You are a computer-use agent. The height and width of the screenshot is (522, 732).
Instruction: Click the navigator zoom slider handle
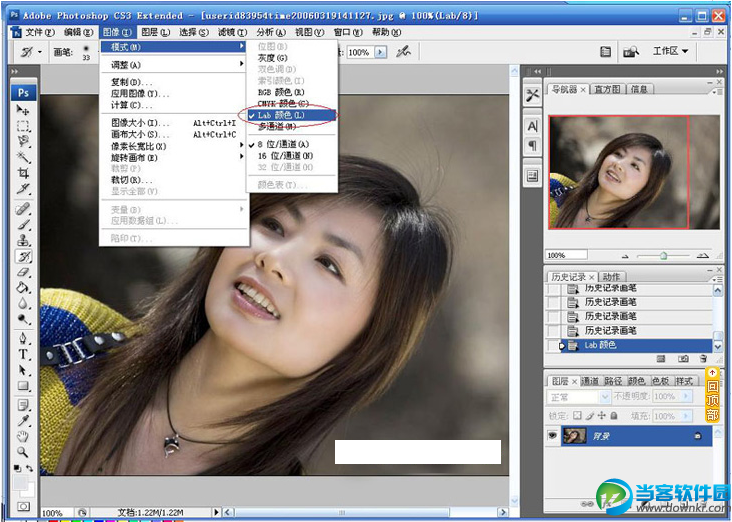[x=662, y=255]
